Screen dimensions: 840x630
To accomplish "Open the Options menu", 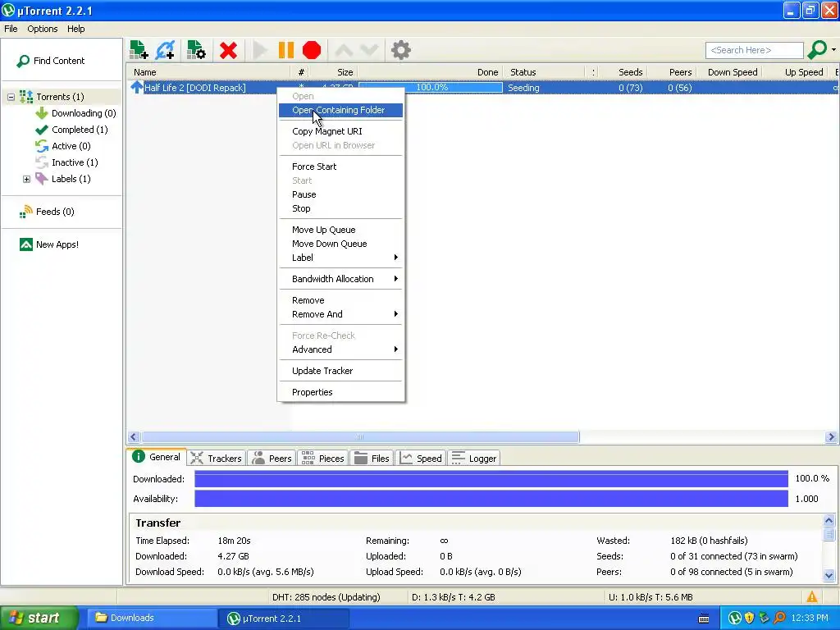I will point(43,29).
